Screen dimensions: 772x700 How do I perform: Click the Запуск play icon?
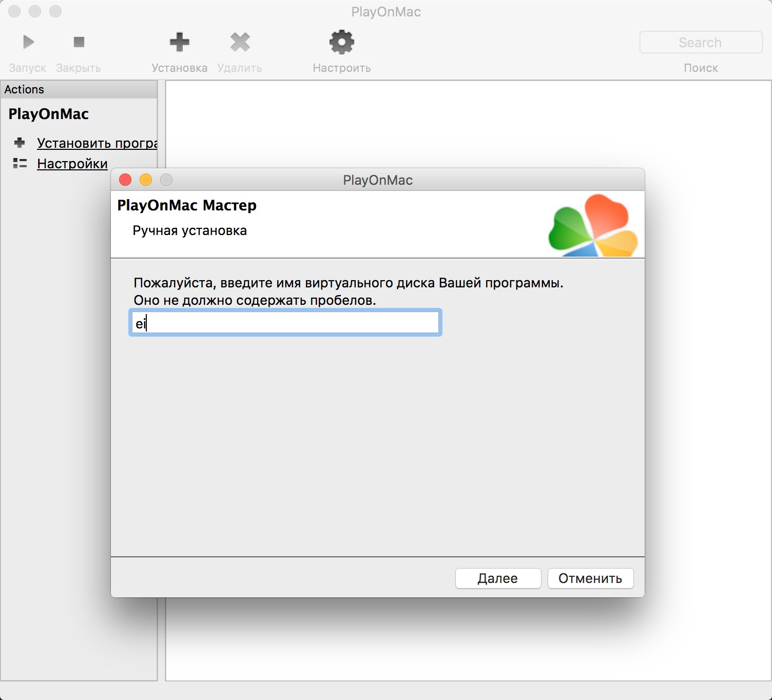(28, 42)
